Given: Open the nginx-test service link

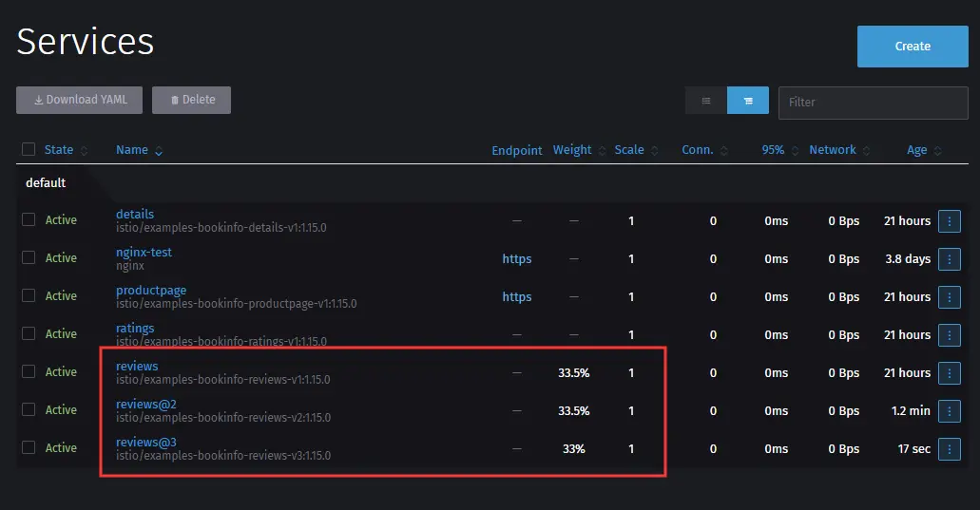Looking at the screenshot, I should click(x=144, y=253).
